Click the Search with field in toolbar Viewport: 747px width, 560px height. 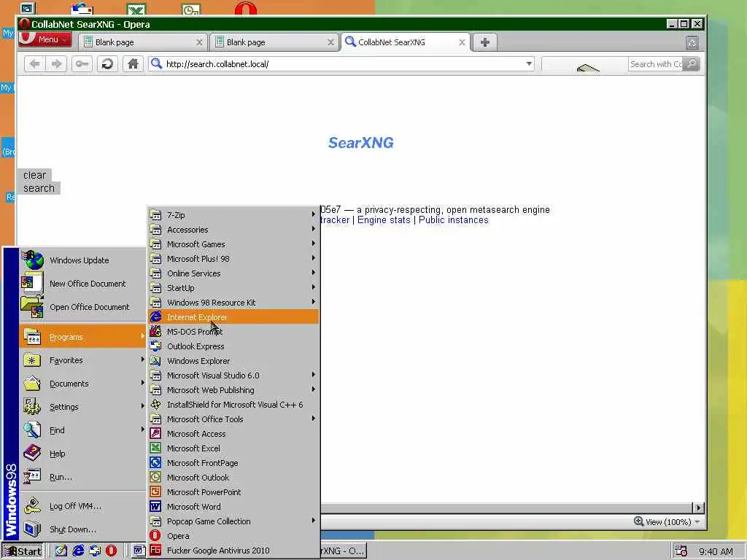[x=656, y=64]
